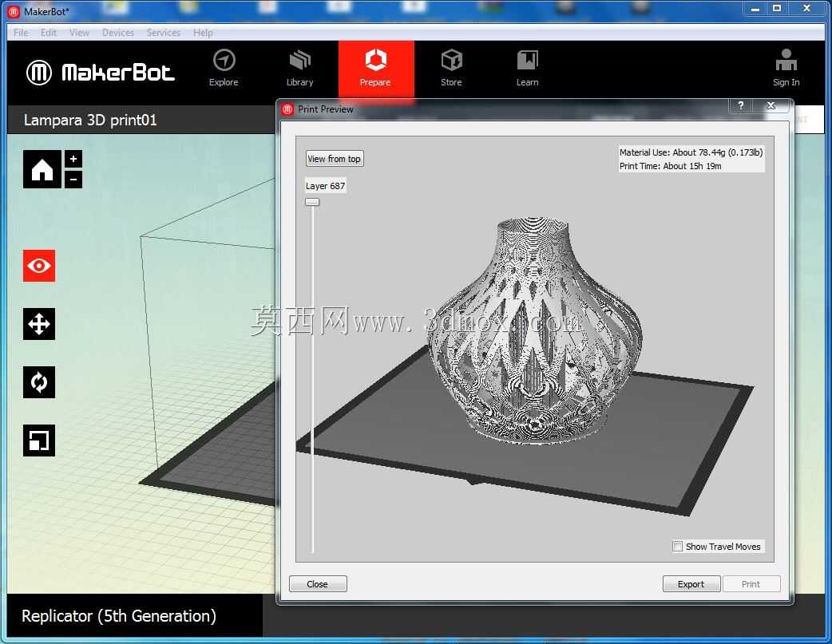Screen dimensions: 832x644
Task: Maximize the MakerBot window
Action: point(778,9)
